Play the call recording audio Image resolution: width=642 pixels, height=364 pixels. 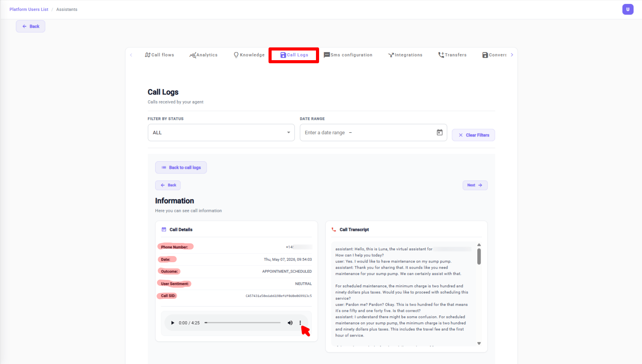pyautogui.click(x=172, y=323)
